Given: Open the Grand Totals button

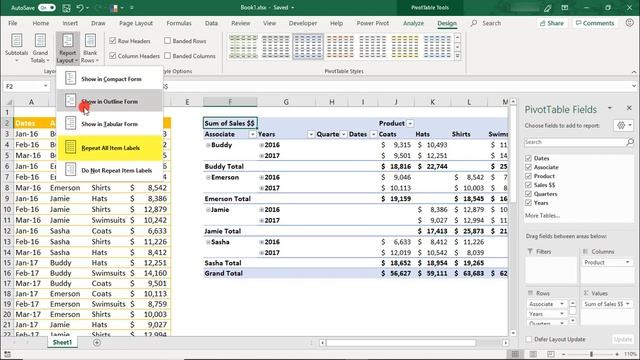Looking at the screenshot, I should (40, 48).
